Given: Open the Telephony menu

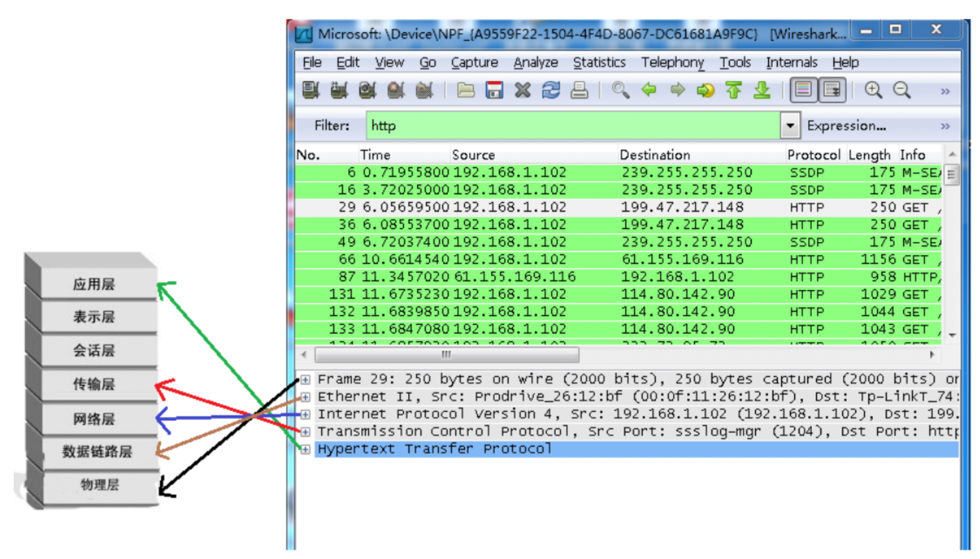Looking at the screenshot, I should point(672,62).
